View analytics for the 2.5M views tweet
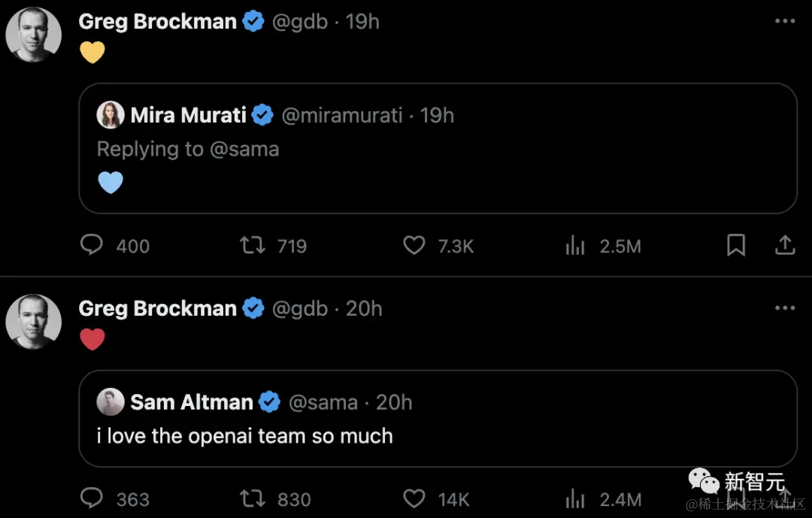Screen dimensions: 812x518 pyautogui.click(x=575, y=245)
